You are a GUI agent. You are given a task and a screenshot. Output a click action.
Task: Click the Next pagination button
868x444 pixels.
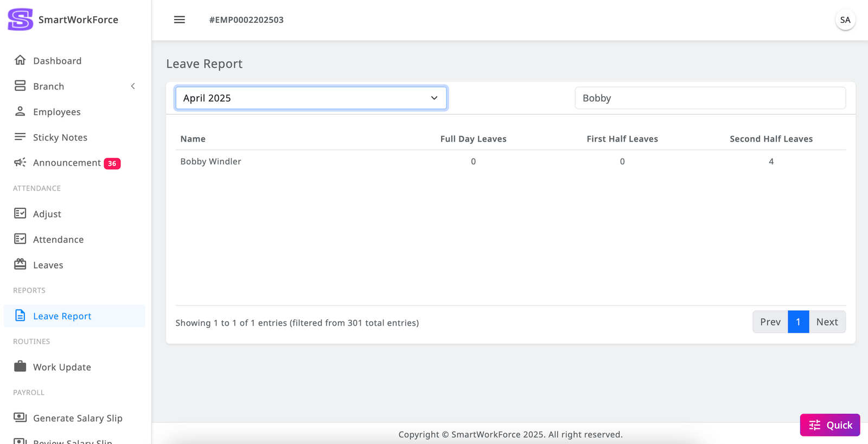tap(827, 322)
